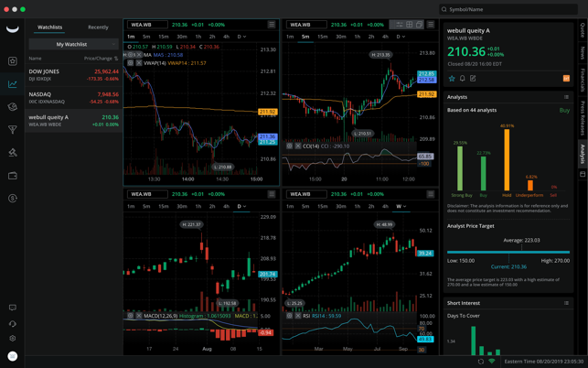588x368 pixels.
Task: Remove the MACD(12,26,9) indicator
Action: click(x=139, y=316)
